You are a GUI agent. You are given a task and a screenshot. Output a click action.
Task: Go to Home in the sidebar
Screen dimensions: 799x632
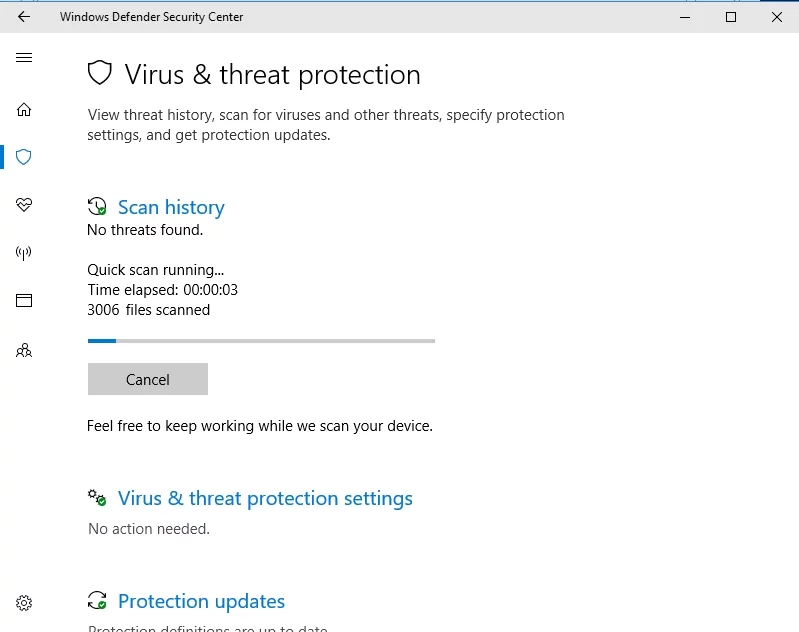click(24, 109)
